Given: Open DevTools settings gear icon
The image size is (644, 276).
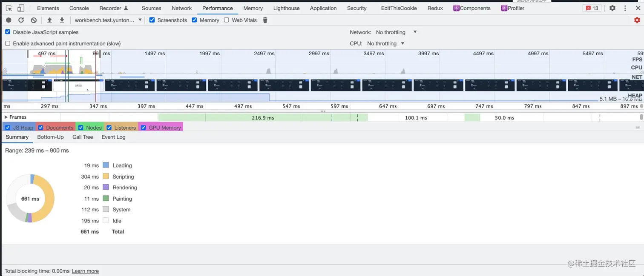Looking at the screenshot, I should click(612, 8).
